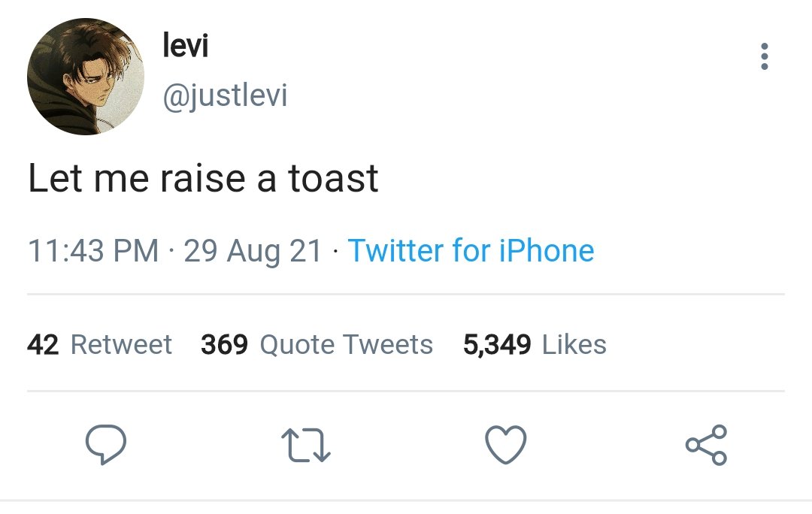This screenshot has width=812, height=514.
Task: Open the @justlevi handle profile
Action: pos(225,95)
